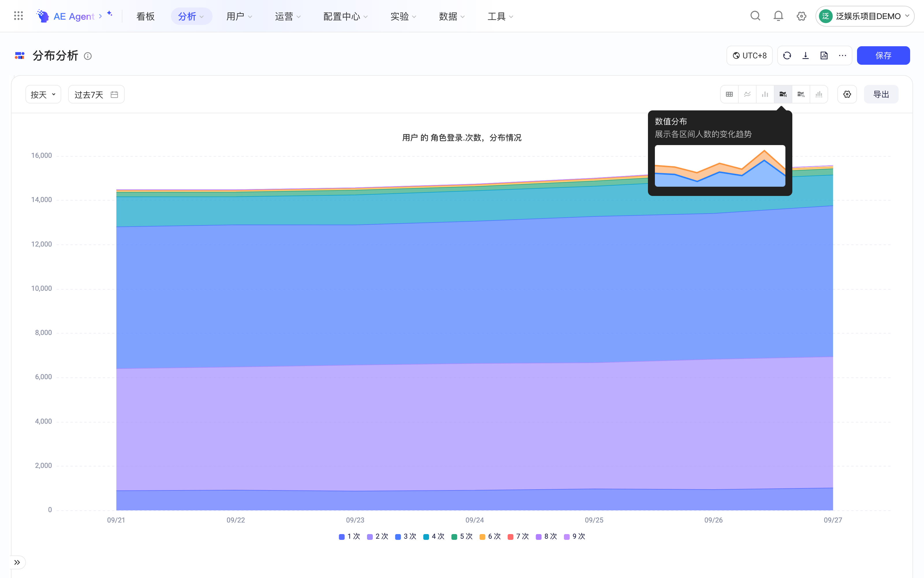Expand the 用户 menu

(239, 16)
